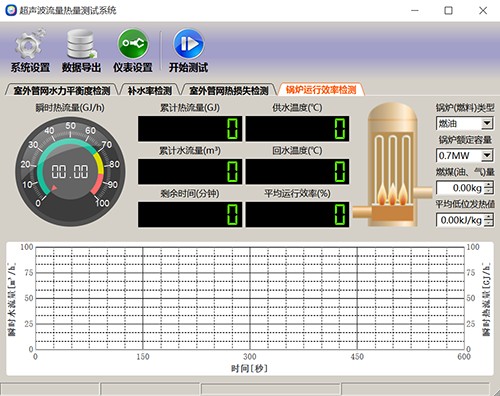Expand 锅炉额定容量 dropdown showing 0.7MW
The width and height of the screenshot is (500, 396).
coord(487,155)
